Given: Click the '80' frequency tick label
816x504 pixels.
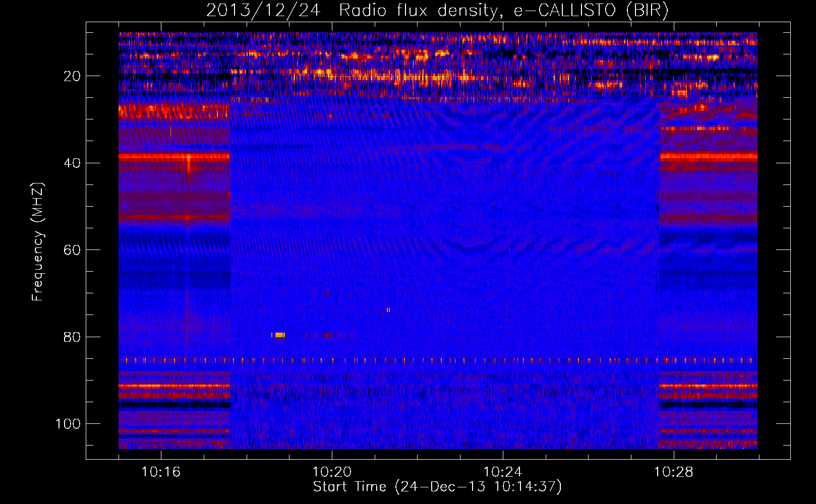Looking at the screenshot, I should click(x=73, y=337).
